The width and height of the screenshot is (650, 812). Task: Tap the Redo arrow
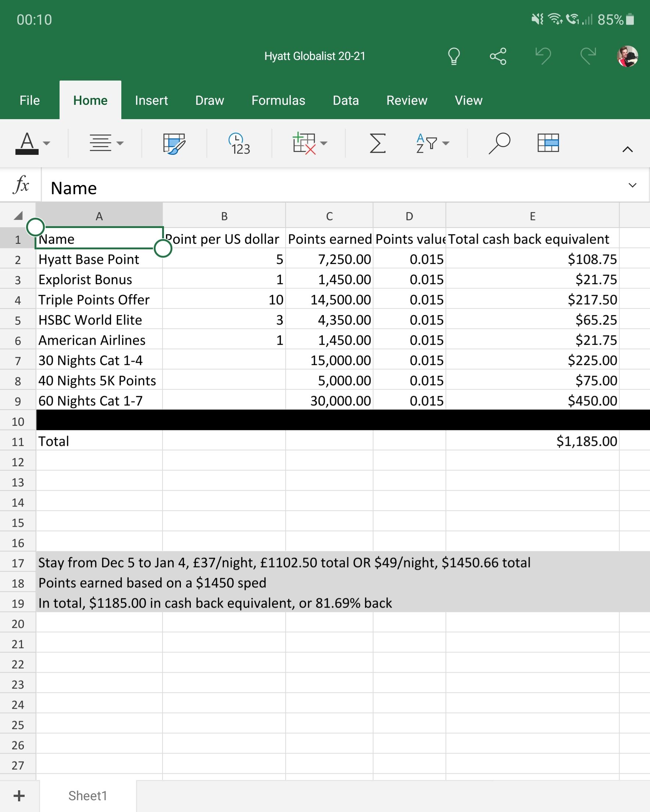(x=588, y=56)
